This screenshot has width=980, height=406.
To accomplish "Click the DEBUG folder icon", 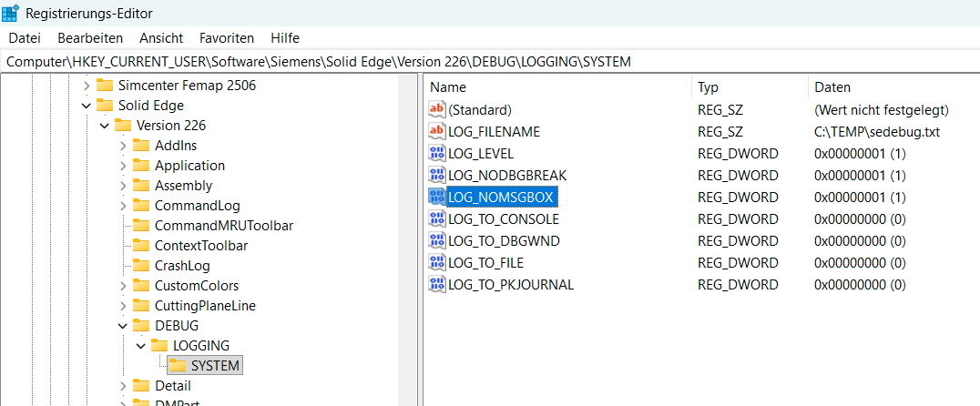I will (x=141, y=325).
